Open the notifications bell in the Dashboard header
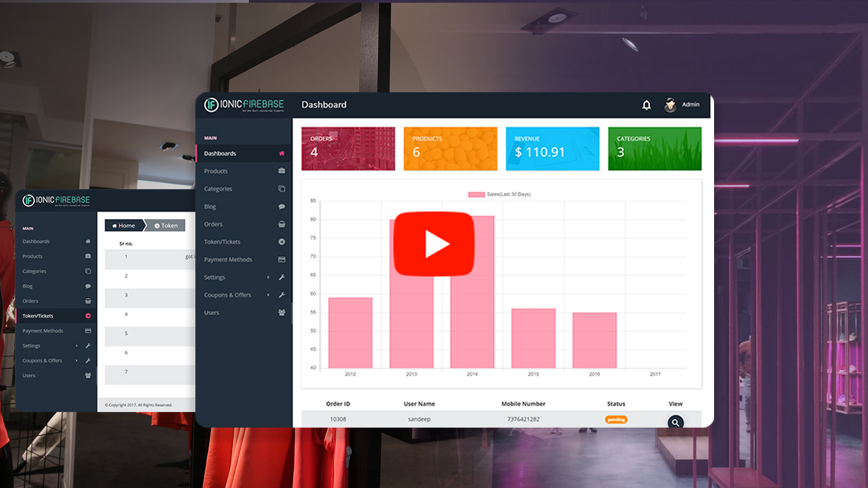The image size is (868, 488). (x=646, y=105)
